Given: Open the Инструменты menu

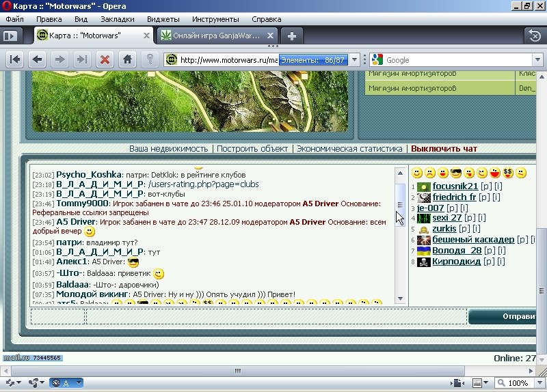Looking at the screenshot, I should (x=215, y=19).
